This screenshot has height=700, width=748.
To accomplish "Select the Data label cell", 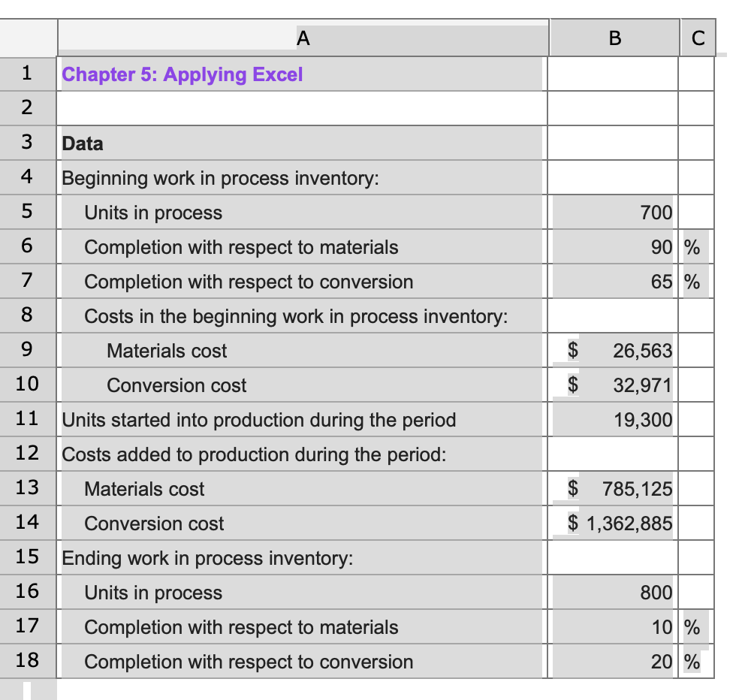I will coord(300,143).
